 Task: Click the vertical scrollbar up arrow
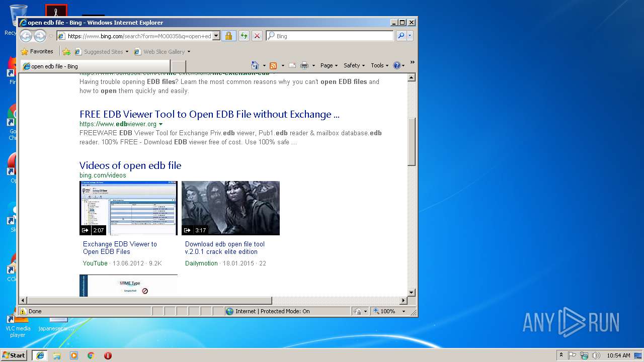tap(412, 78)
